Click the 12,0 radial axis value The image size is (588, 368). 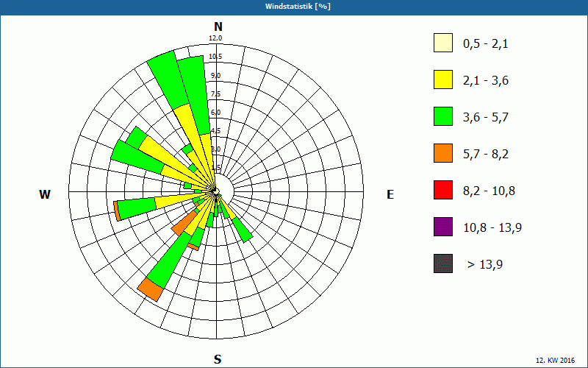[215, 38]
